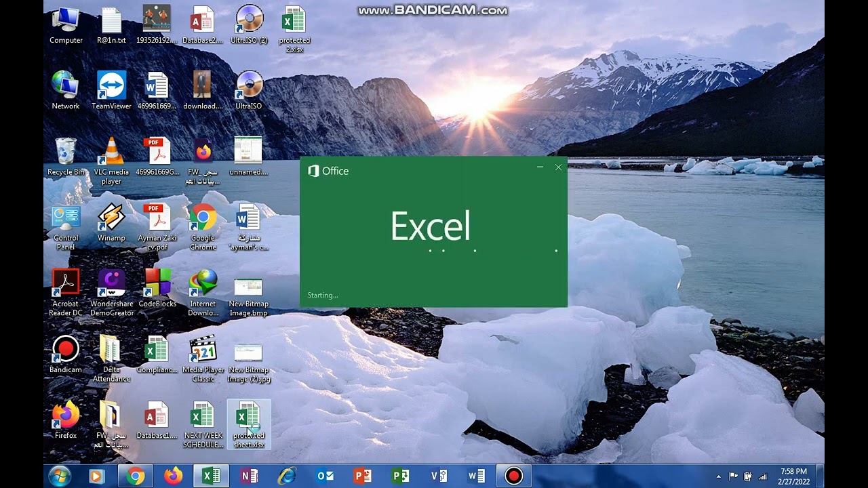868x488 pixels.
Task: Select the Recycle Bin icon
Action: [66, 157]
